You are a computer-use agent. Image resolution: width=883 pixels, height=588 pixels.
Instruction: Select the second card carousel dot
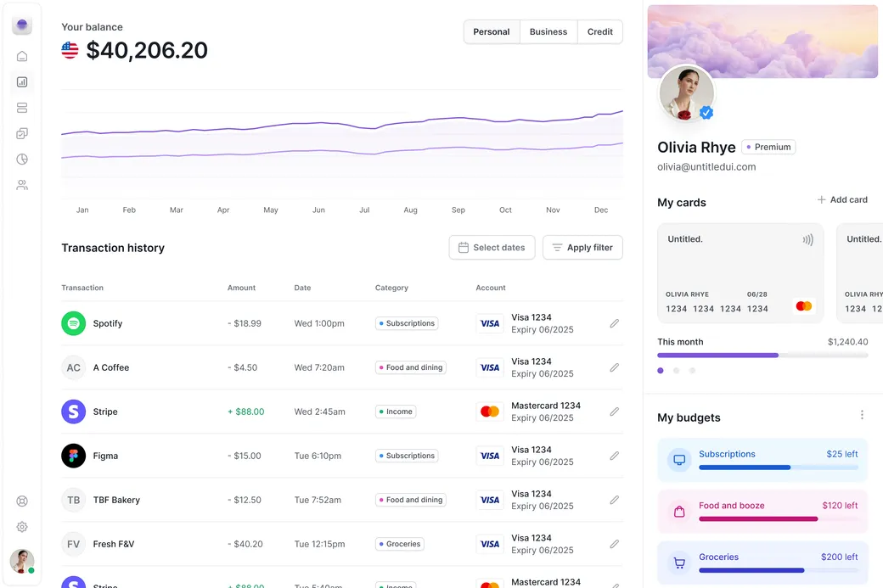point(677,371)
